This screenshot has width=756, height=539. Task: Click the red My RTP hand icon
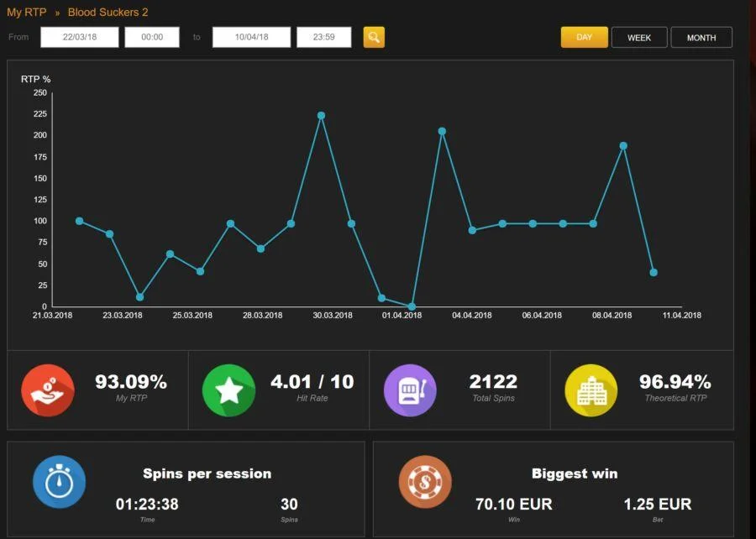[x=48, y=390]
